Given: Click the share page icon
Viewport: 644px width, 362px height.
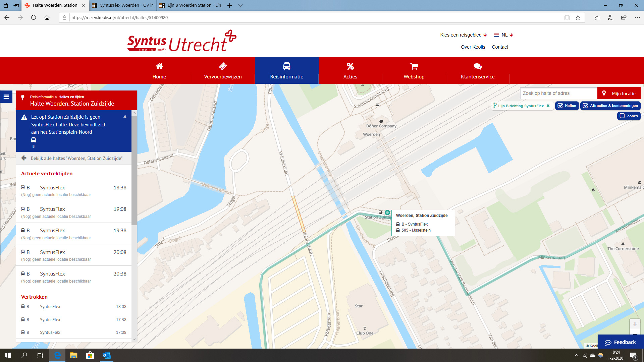Looking at the screenshot, I should [624, 17].
